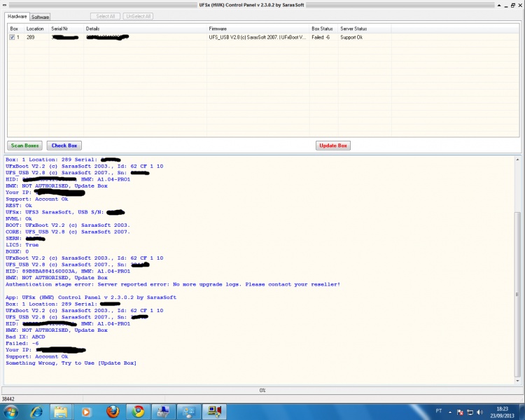Click the log scrollbar thumb

pyautogui.click(x=517, y=294)
